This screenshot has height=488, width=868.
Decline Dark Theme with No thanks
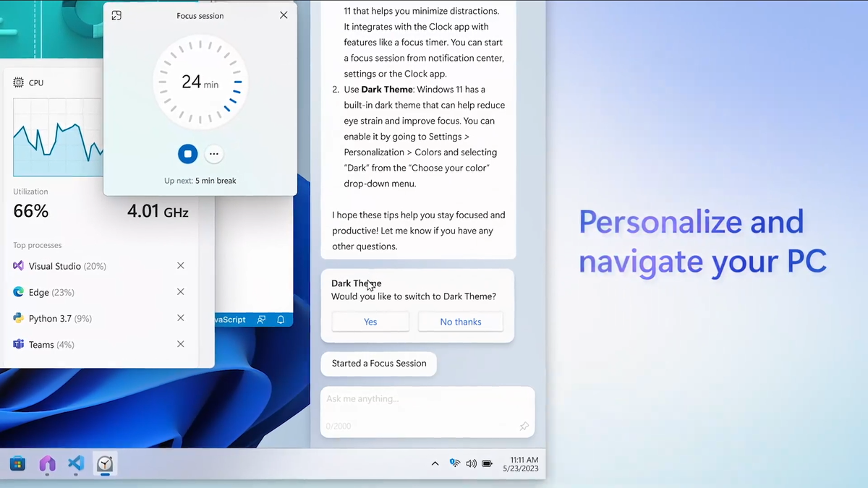460,322
